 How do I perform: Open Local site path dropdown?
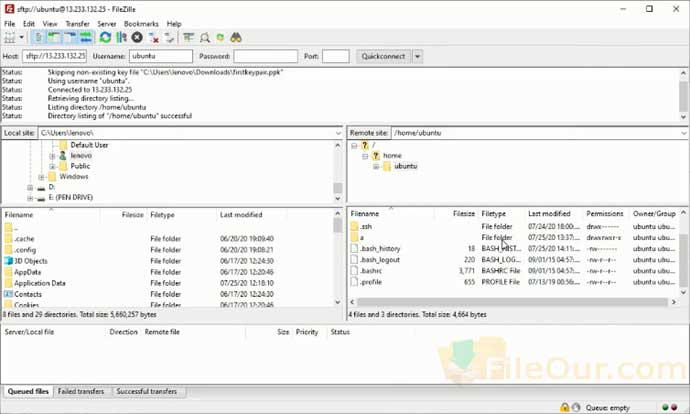[x=338, y=133]
